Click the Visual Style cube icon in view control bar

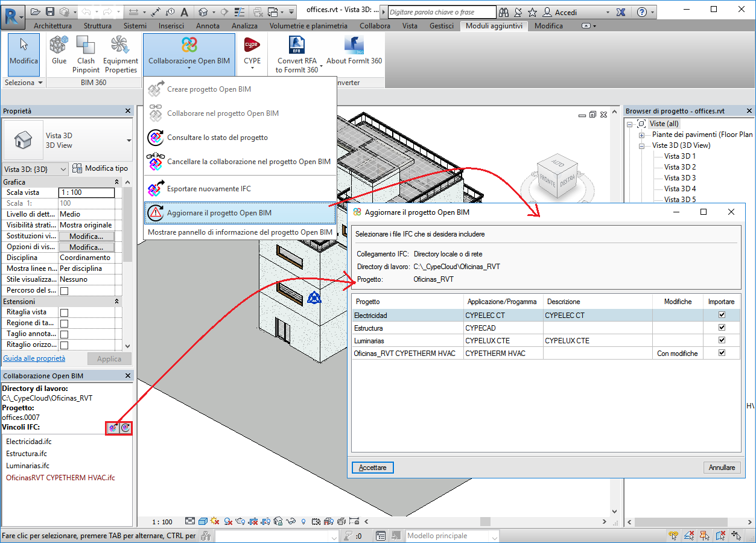coord(203,521)
